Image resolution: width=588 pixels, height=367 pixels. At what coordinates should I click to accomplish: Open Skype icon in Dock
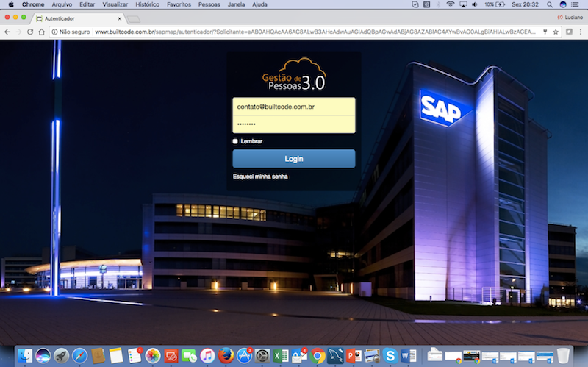click(x=390, y=356)
